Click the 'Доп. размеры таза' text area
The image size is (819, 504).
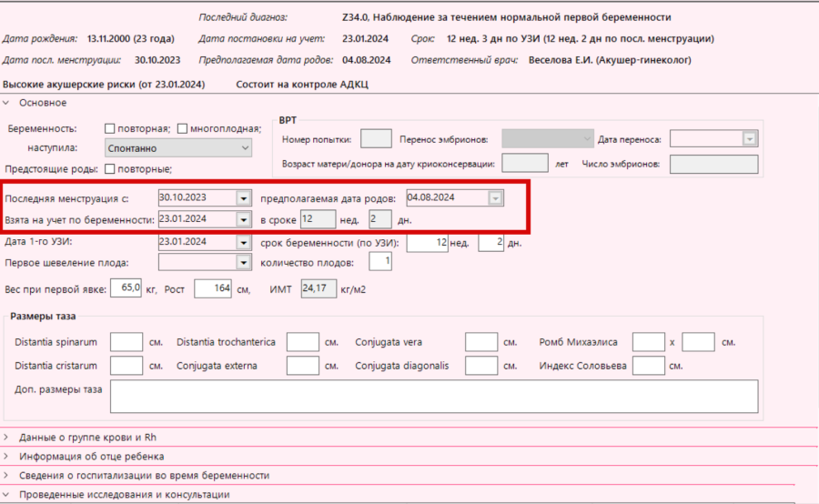tap(434, 397)
